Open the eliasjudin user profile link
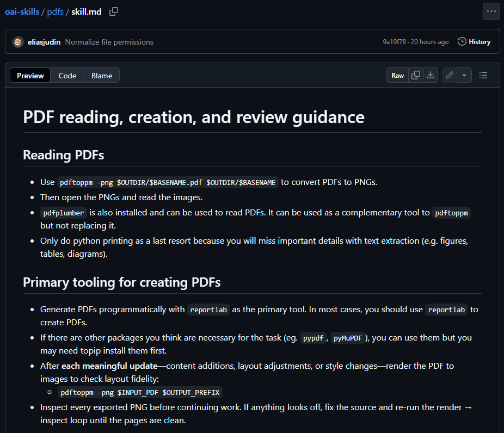Screen dimensions: 504x433 tap(44, 42)
